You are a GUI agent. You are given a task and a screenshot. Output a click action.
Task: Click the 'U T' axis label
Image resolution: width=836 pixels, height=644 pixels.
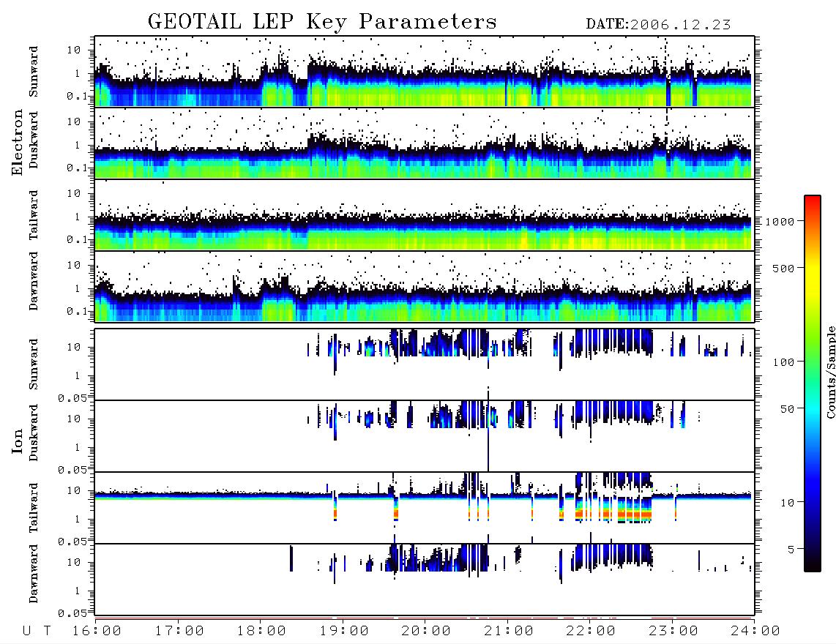click(x=37, y=631)
